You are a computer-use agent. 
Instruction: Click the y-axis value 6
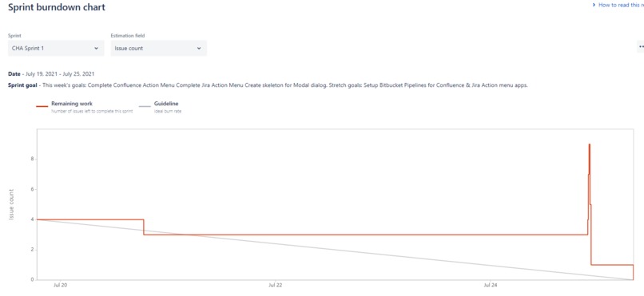[33, 189]
